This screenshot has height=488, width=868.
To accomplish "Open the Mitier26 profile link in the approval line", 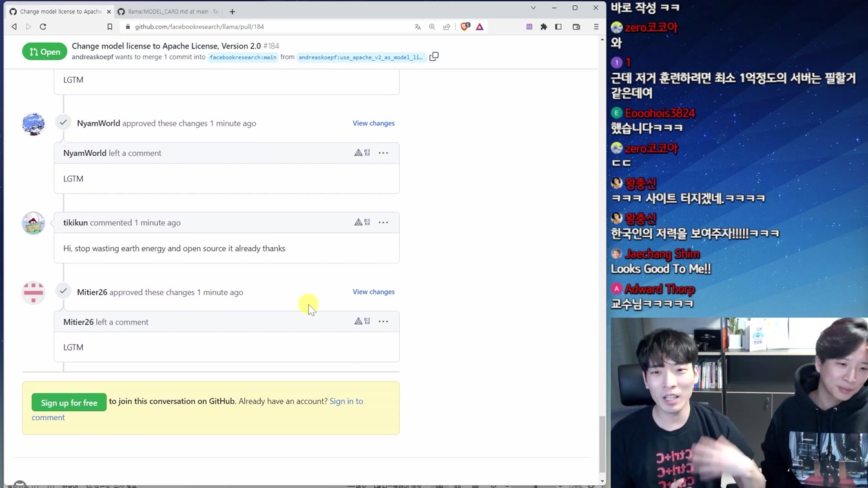I will (x=92, y=292).
